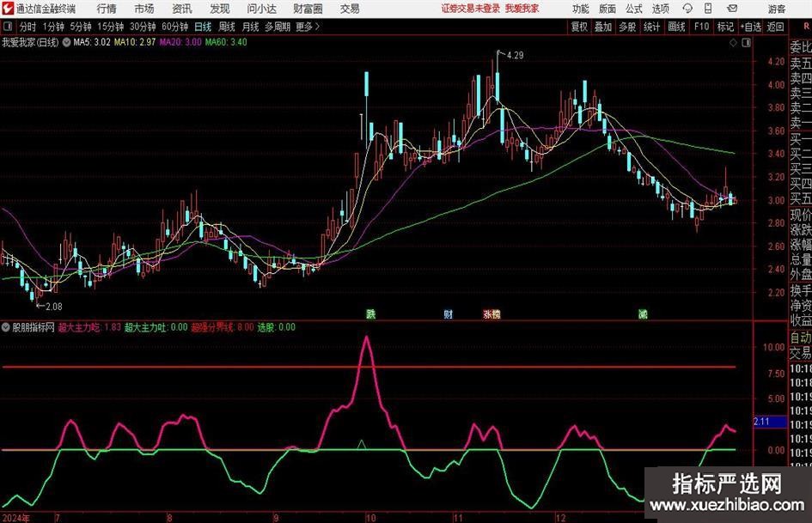Click the MA60: 3.40 value

(226, 42)
